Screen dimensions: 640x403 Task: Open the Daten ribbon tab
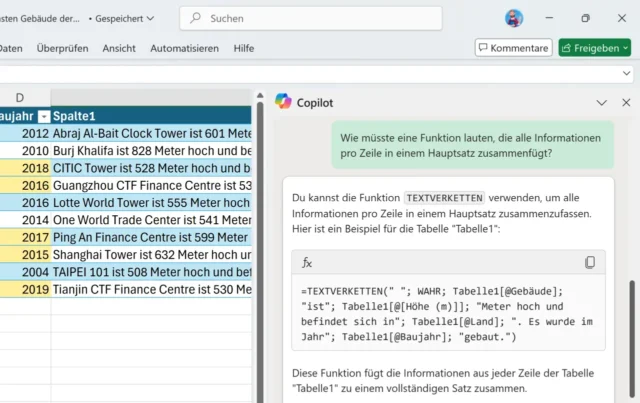11,48
